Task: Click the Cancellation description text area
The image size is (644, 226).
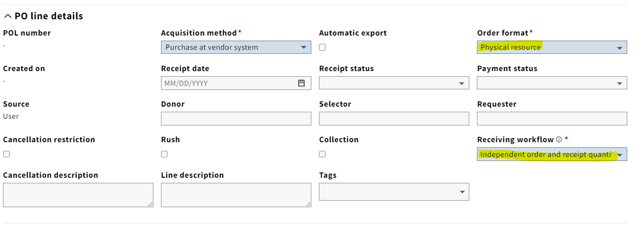Action: coord(78,195)
